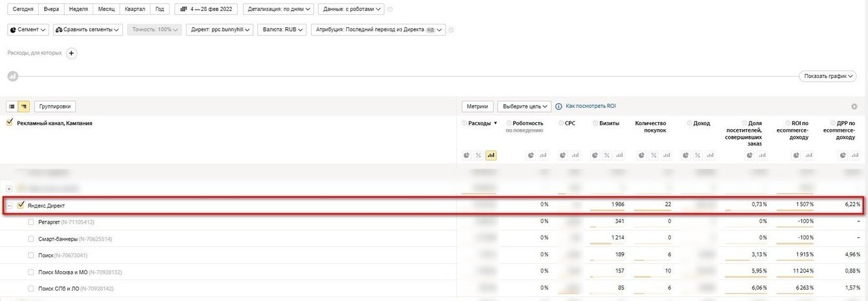Select the bar chart icon under Доля посетителей

(x=762, y=155)
